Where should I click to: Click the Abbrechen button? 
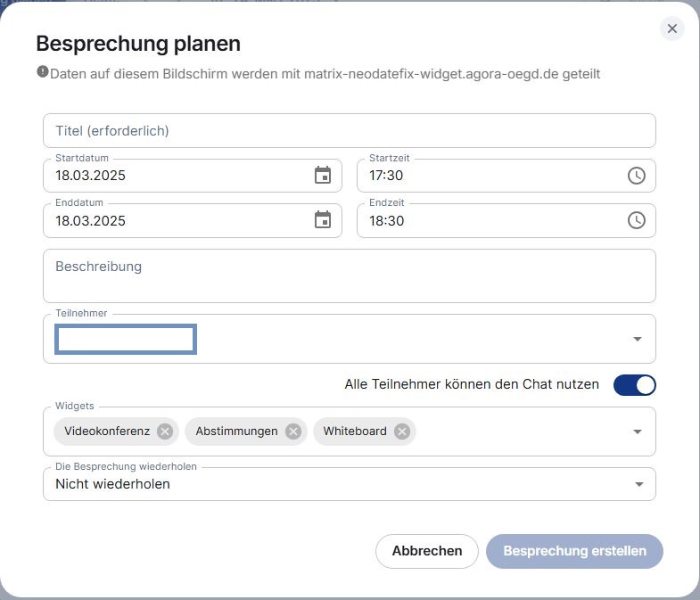(427, 551)
